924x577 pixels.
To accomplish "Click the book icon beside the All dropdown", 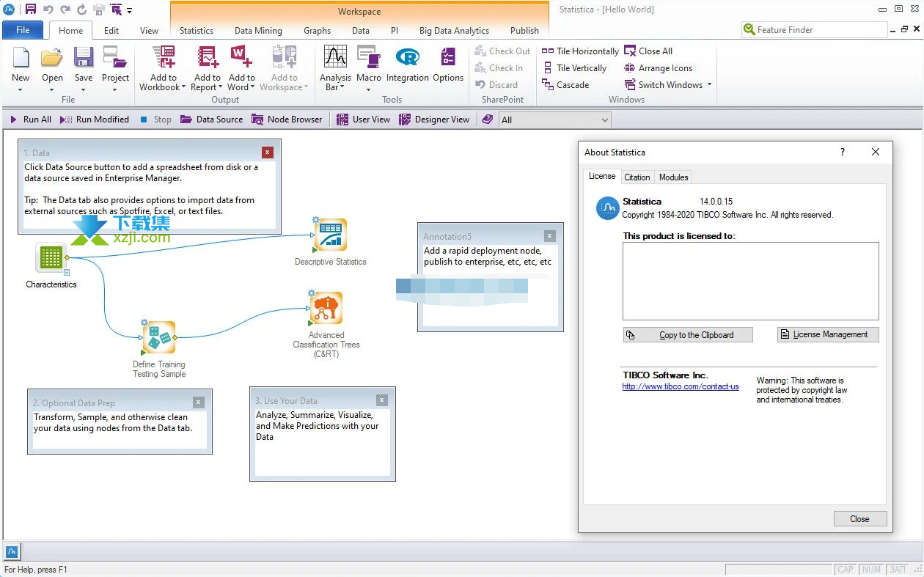I will point(488,120).
